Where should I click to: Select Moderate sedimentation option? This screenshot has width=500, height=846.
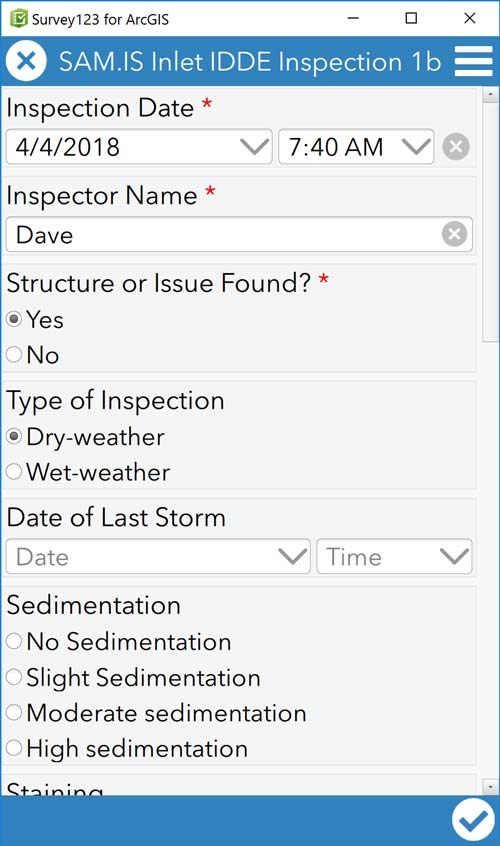(x=156, y=713)
